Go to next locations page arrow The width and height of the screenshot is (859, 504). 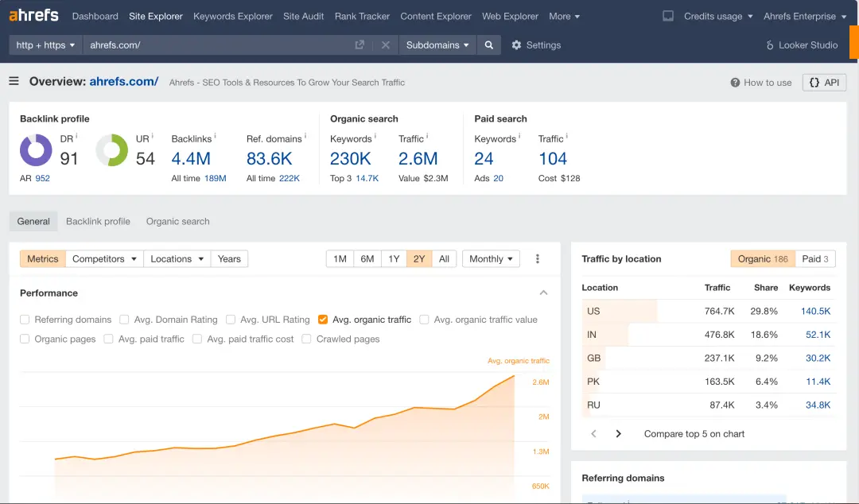click(x=619, y=433)
